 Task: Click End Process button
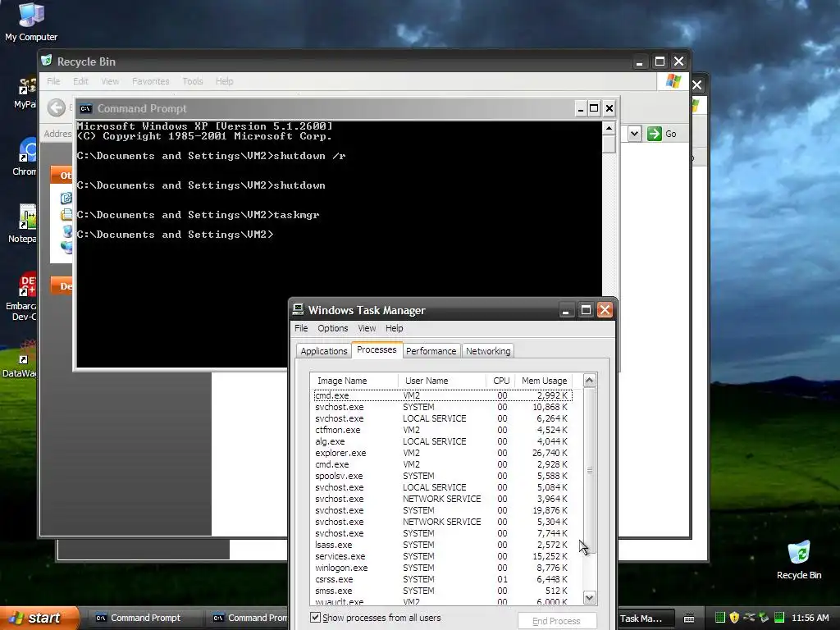(557, 621)
